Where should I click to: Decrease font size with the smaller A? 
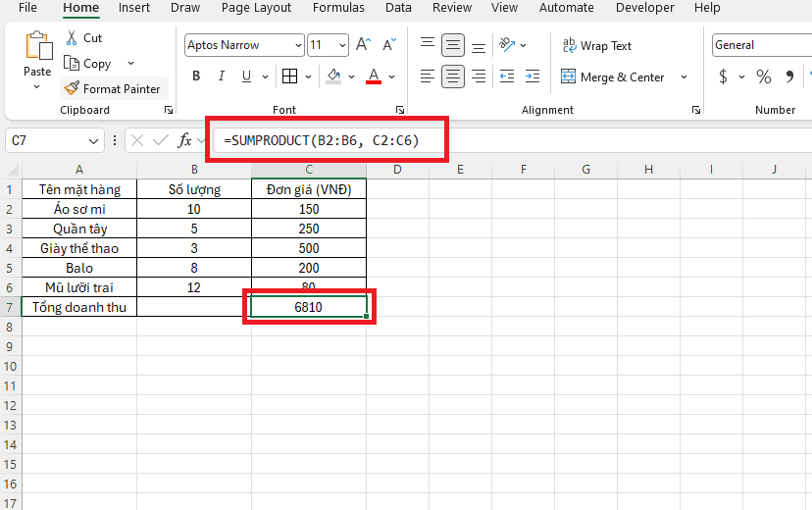[389, 44]
